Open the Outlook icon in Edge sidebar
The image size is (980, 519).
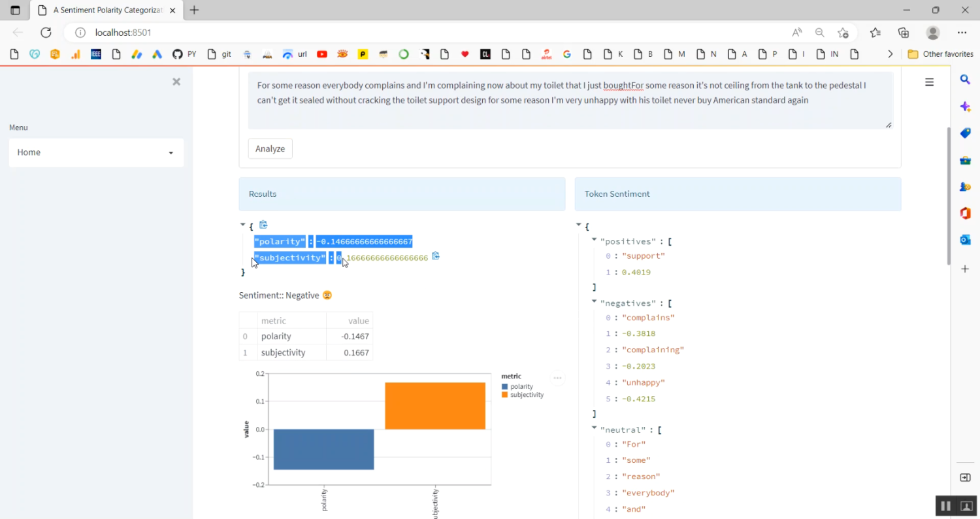pos(965,240)
